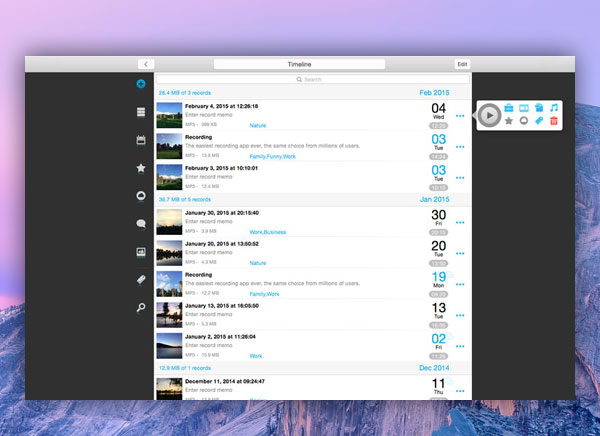The width and height of the screenshot is (600, 436).
Task: Click thumbnail of January 30, 2015 record
Action: point(169,222)
